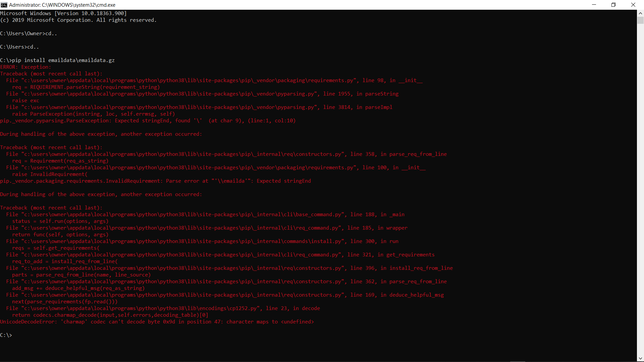The image size is (644, 362).
Task: Click the C:\Users>cd.. line
Action: click(x=19, y=47)
